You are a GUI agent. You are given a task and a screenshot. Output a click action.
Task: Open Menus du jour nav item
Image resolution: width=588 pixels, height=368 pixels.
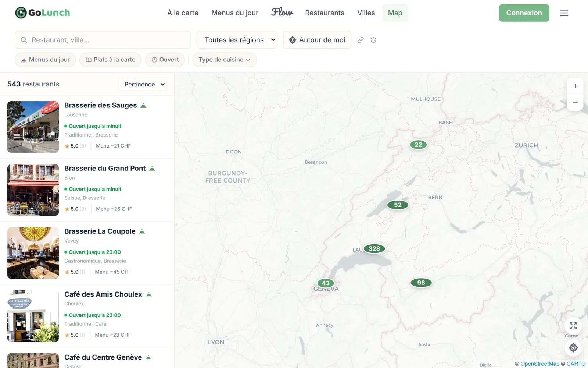click(x=235, y=13)
